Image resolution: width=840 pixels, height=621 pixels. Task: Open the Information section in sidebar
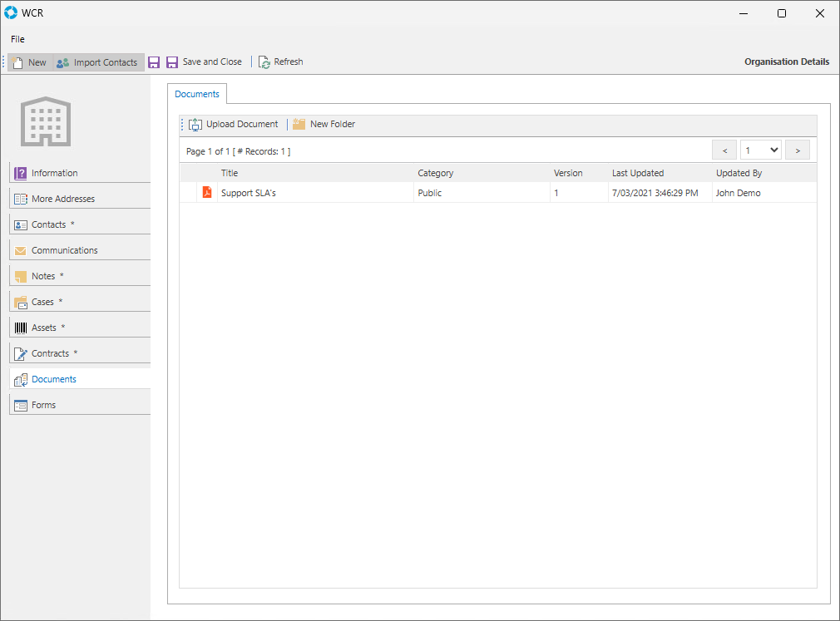(x=55, y=173)
